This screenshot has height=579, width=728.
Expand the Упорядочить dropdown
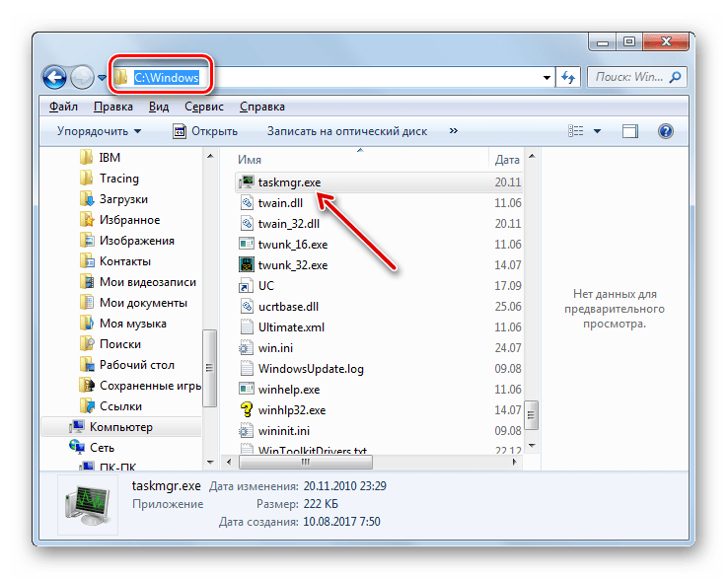[99, 131]
